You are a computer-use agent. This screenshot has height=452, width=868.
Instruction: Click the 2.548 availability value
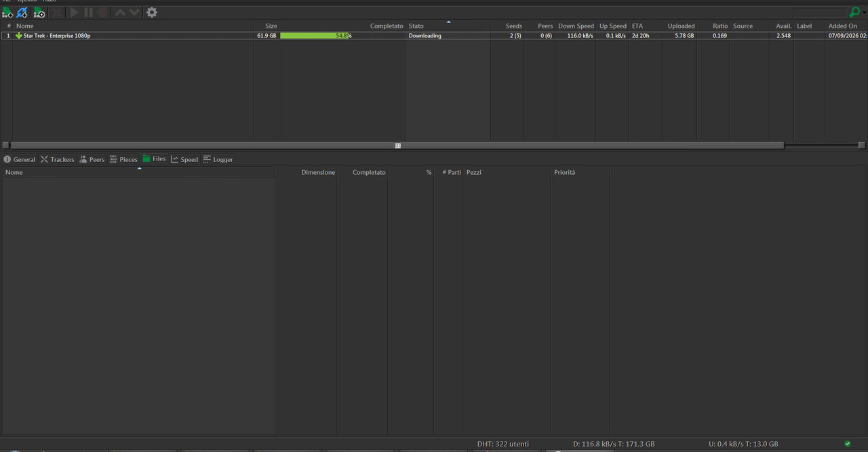(784, 35)
